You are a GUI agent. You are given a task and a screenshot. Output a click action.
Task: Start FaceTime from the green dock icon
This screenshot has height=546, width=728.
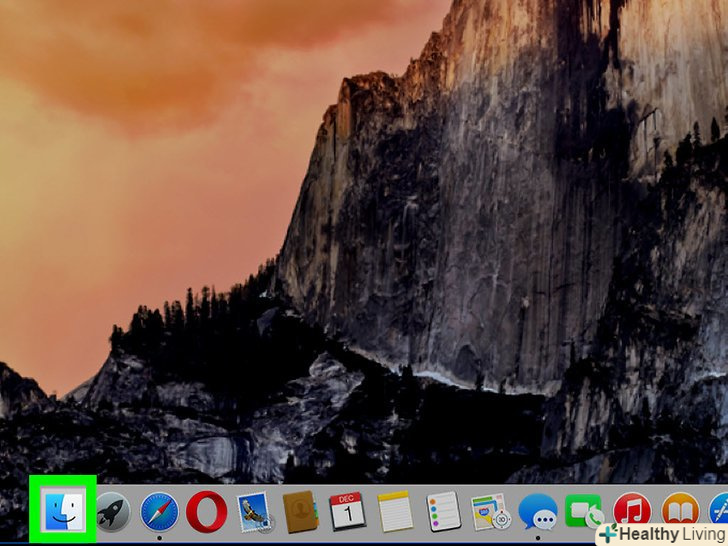585,513
